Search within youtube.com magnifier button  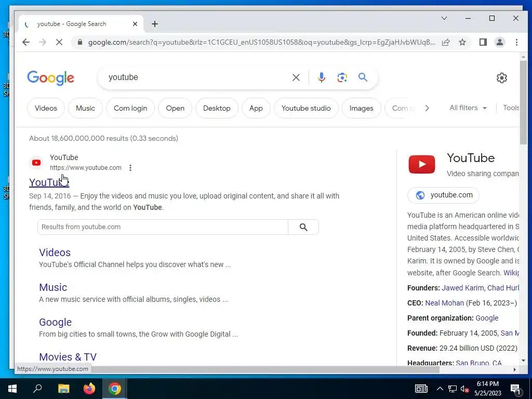[x=303, y=227]
